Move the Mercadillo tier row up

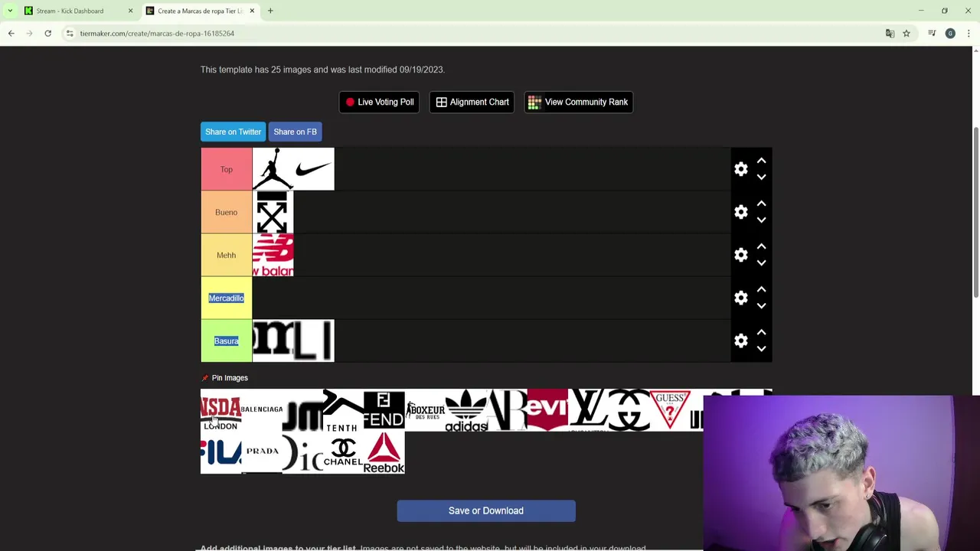761,289
